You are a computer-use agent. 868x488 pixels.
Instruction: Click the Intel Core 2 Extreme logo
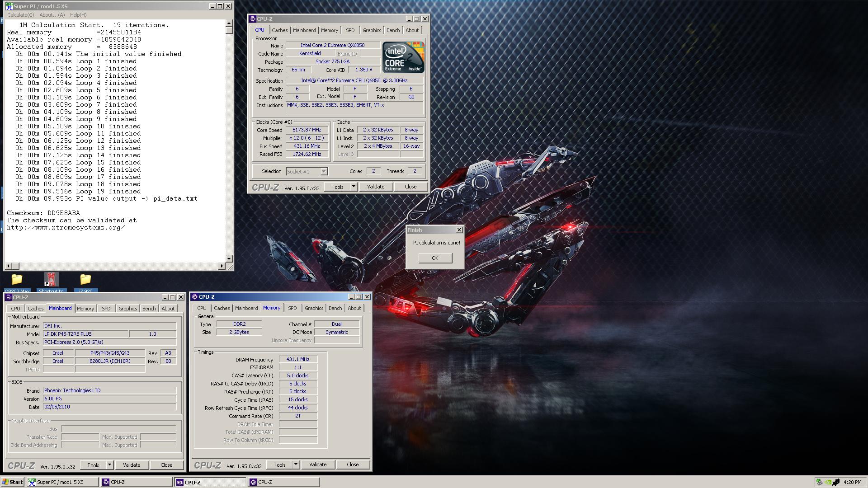pos(403,57)
